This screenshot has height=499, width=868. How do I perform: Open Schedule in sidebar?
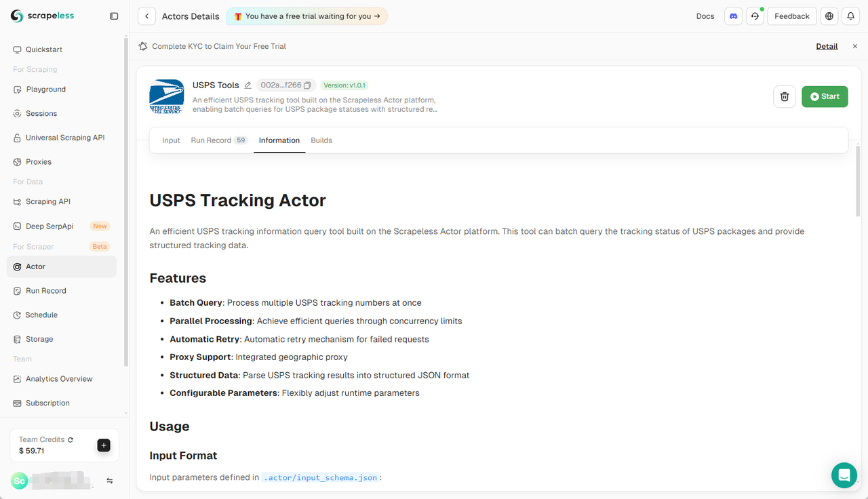click(62, 315)
